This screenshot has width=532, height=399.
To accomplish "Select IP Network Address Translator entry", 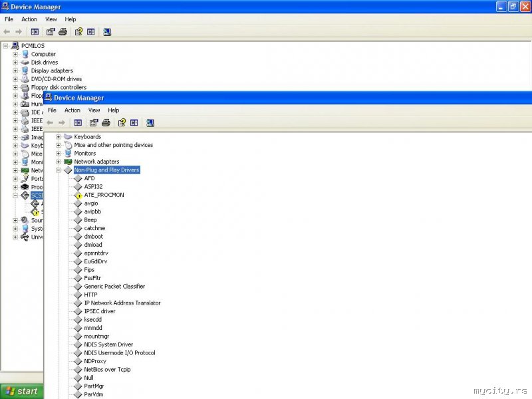I will tap(122, 303).
